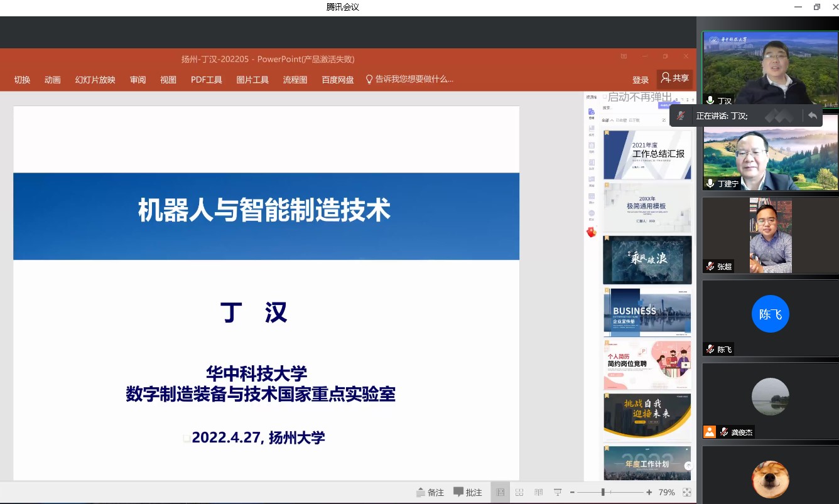The width and height of the screenshot is (839, 504).
Task: Switch to slide sorter view
Action: pyautogui.click(x=519, y=493)
